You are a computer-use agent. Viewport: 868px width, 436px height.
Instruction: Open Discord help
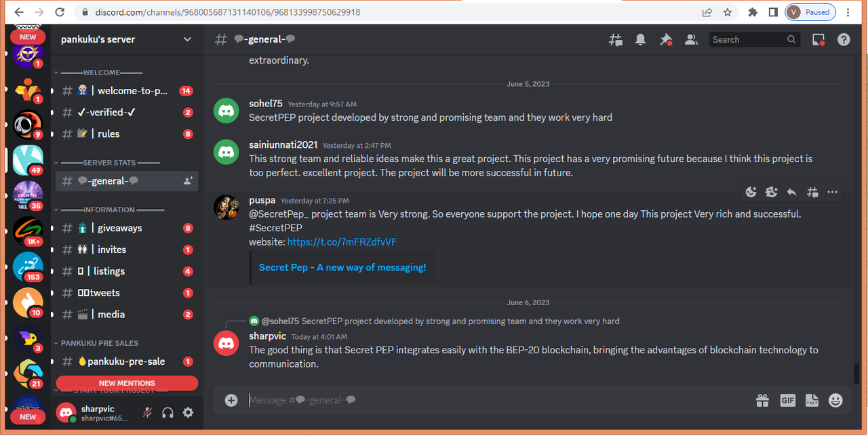844,40
